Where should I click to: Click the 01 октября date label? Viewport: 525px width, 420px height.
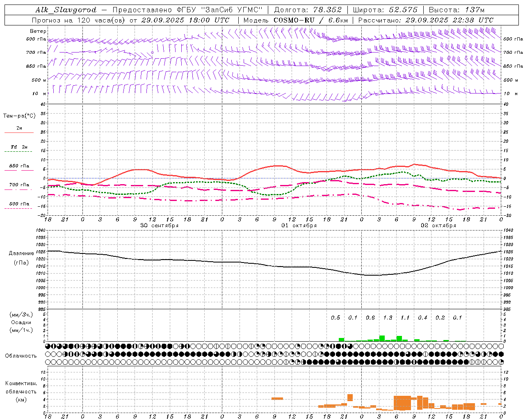click(299, 226)
